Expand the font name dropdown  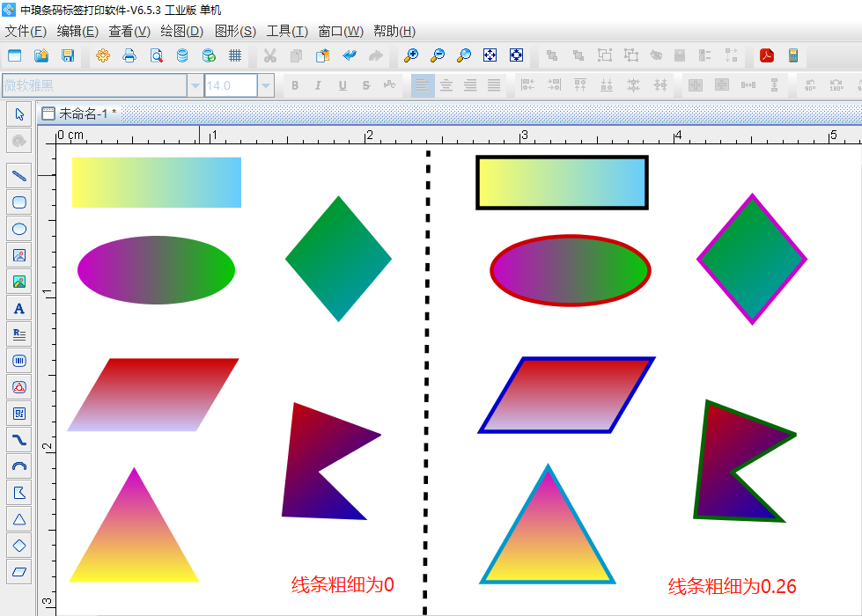[195, 85]
